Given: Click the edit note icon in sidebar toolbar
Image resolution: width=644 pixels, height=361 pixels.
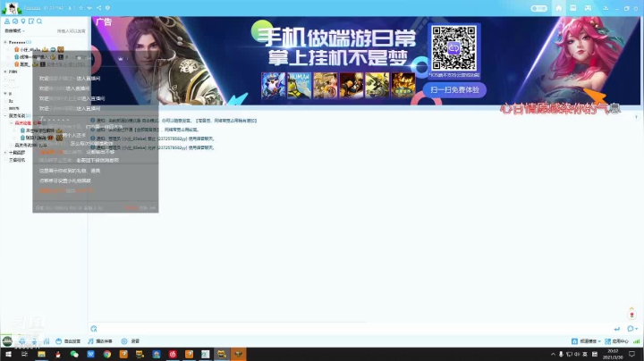Looking at the screenshot, I should tap(31, 21).
